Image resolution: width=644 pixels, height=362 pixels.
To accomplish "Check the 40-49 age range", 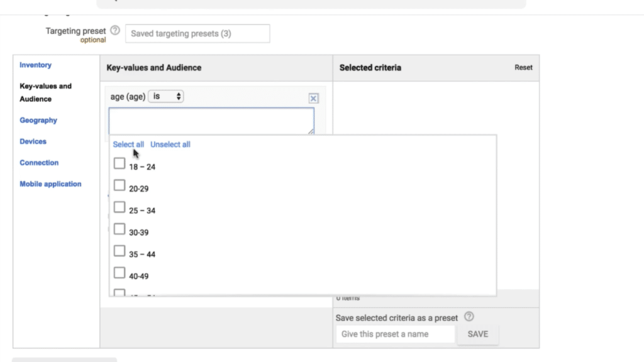I will [x=119, y=272].
